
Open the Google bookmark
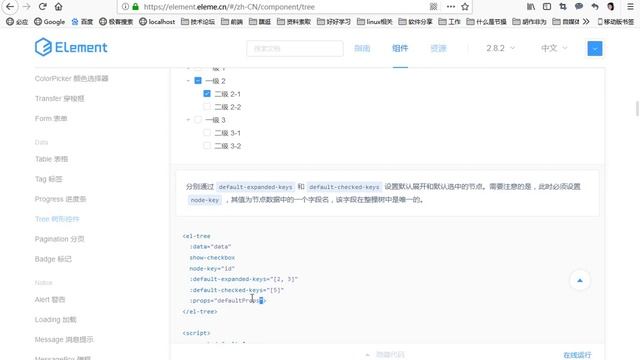click(x=49, y=22)
